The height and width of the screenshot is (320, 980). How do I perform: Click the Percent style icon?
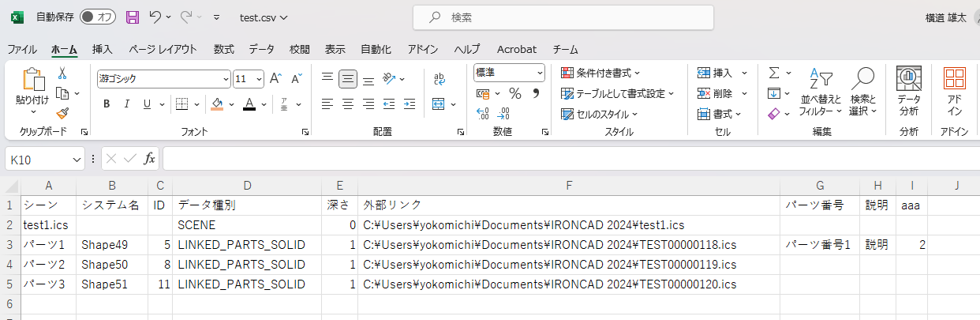[x=515, y=94]
